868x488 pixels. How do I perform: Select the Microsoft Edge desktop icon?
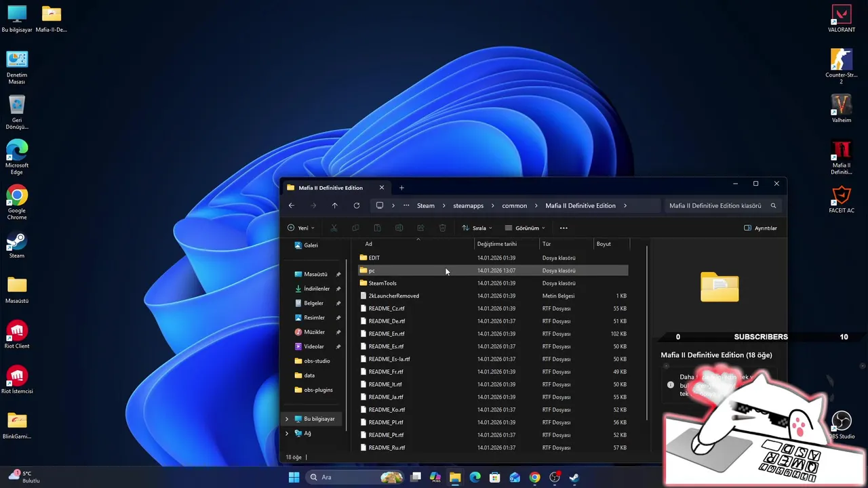click(x=17, y=157)
